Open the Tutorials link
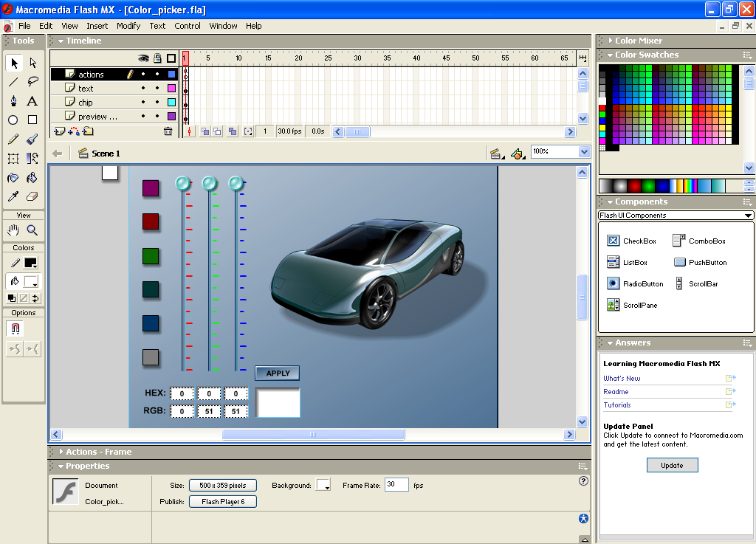Image resolution: width=756 pixels, height=544 pixels. click(x=617, y=405)
